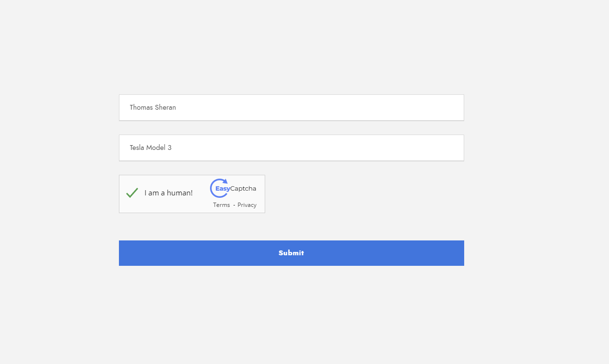This screenshot has width=609, height=364.
Task: Select the car model text box
Action: [291, 148]
